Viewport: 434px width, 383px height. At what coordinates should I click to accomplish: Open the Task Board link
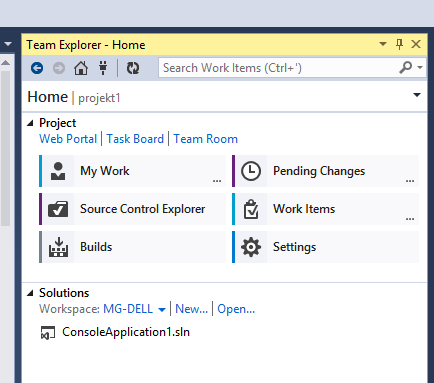[135, 139]
